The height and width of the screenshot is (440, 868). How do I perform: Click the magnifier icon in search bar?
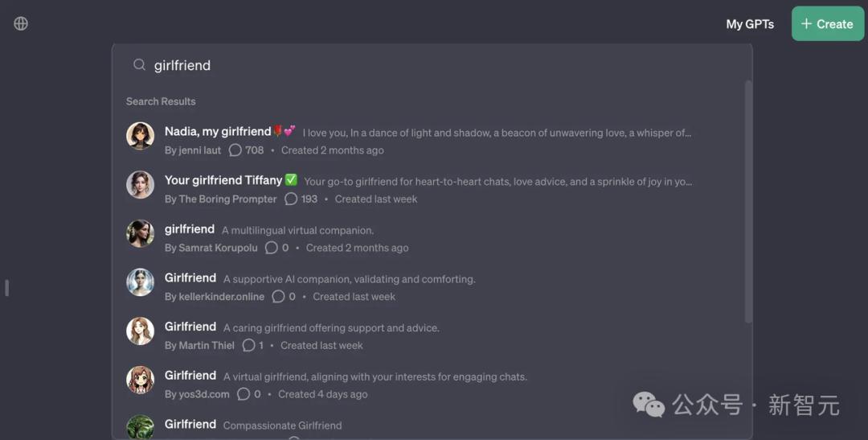coord(139,65)
